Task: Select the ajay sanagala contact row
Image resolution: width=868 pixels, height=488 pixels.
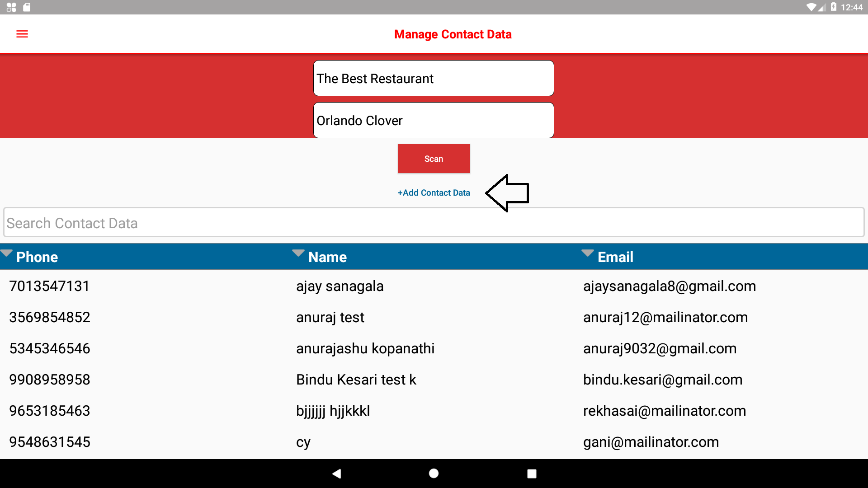Action: coord(340,286)
